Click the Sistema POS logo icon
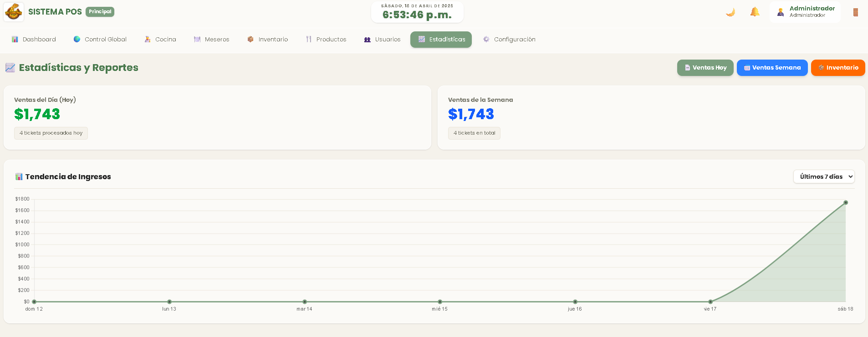The height and width of the screenshot is (337, 868). click(x=14, y=12)
